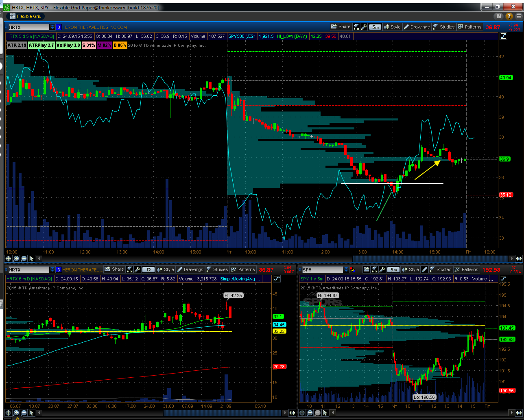Click the daily chart horizontal scrollbar thumb
Viewport: 524px width, 420px height.
click(x=223, y=413)
